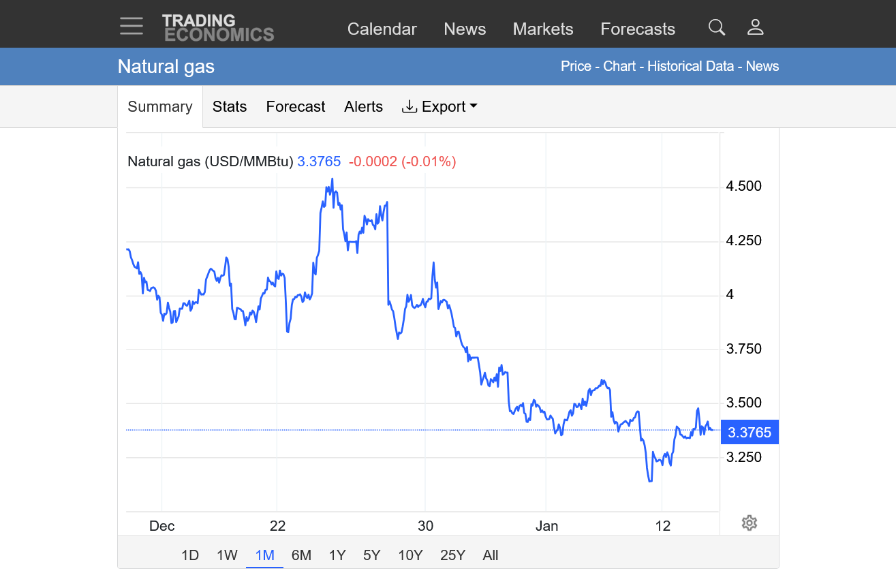Set chart range to 1D
This screenshot has width=896, height=588.
(189, 555)
